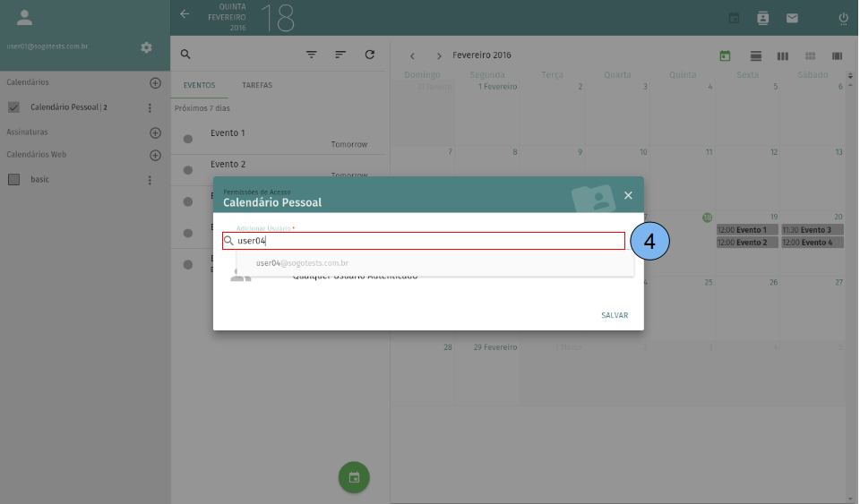Select user04@sogotests.com.br autocomplete suggestion
Image resolution: width=860 pixels, height=504 pixels.
[302, 263]
